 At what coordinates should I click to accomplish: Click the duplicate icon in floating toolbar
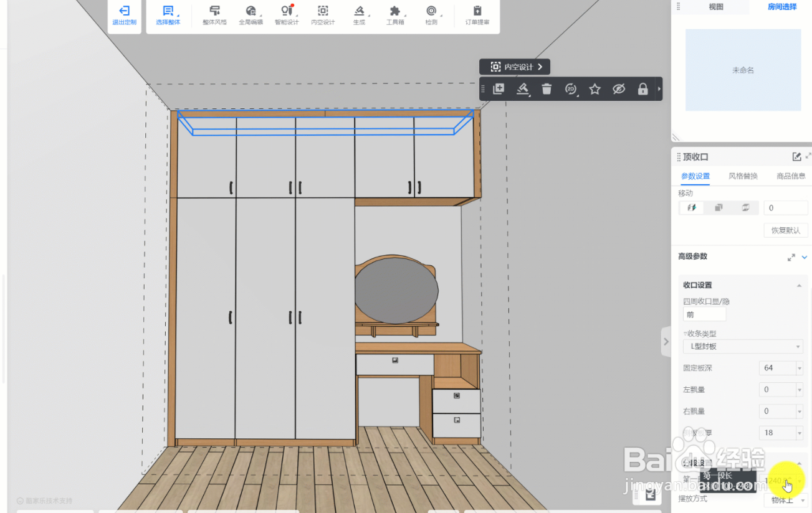point(499,89)
